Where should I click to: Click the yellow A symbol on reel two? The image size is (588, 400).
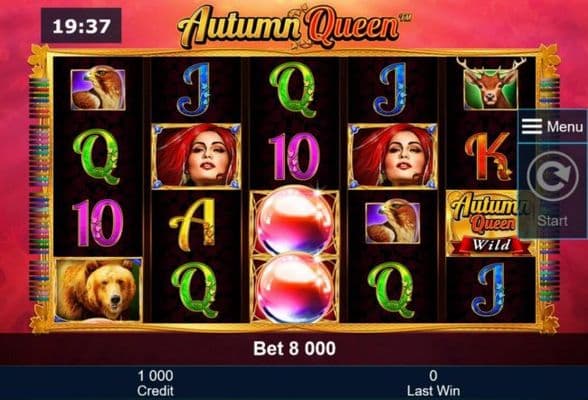pos(193,224)
